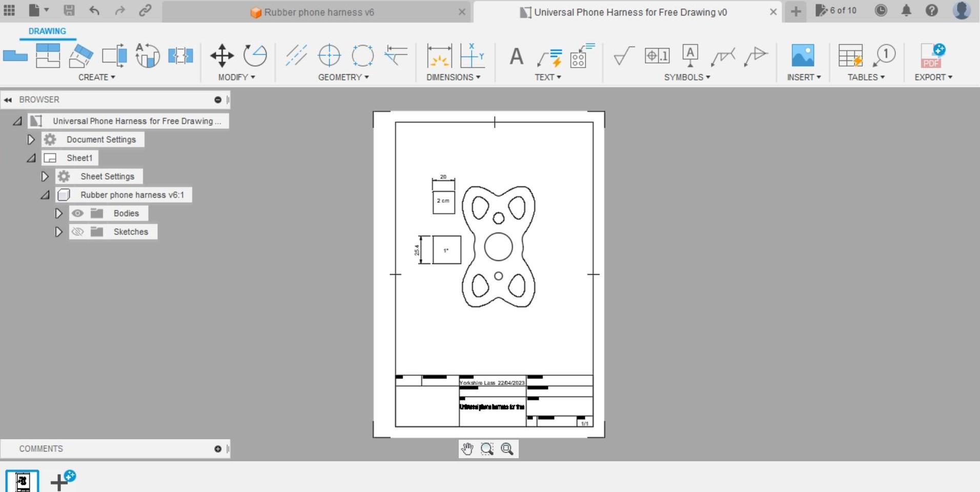Insert an image with the picture icon
The image size is (980, 492).
click(803, 55)
